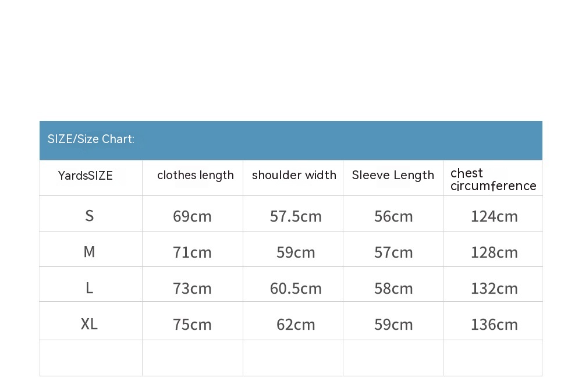Click the 60.5cm shoulder width cell
Screen dimensions: 582x392
click(x=296, y=288)
